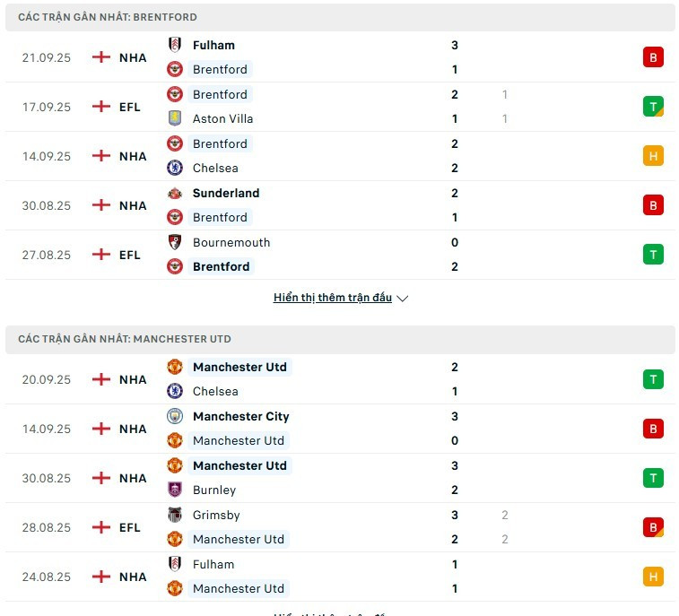Click the Burnley club crest

[175, 490]
